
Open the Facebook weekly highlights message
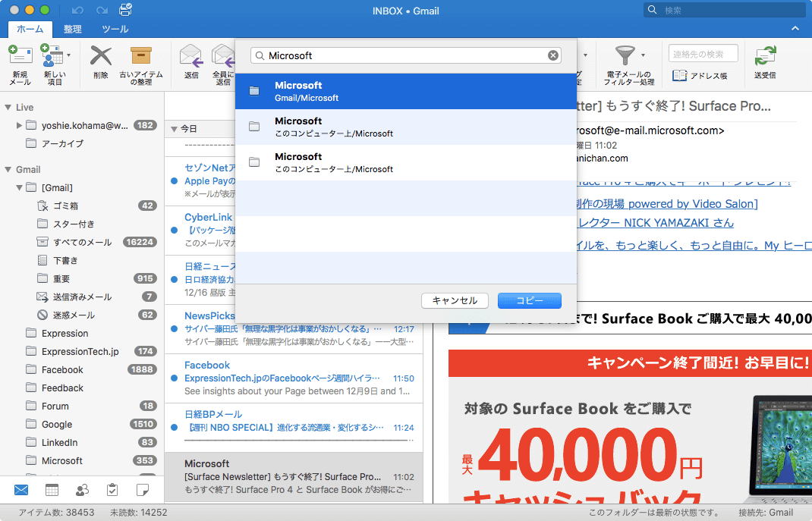click(x=294, y=378)
